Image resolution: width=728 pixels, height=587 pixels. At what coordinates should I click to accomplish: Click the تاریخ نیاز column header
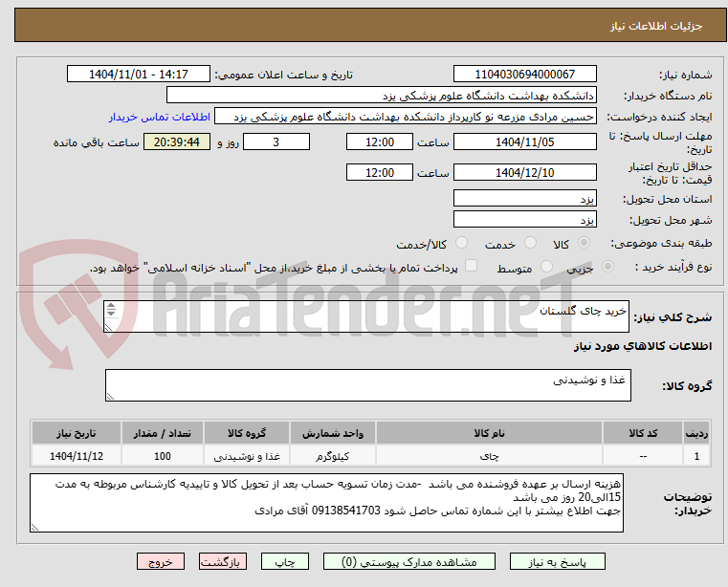[77, 433]
